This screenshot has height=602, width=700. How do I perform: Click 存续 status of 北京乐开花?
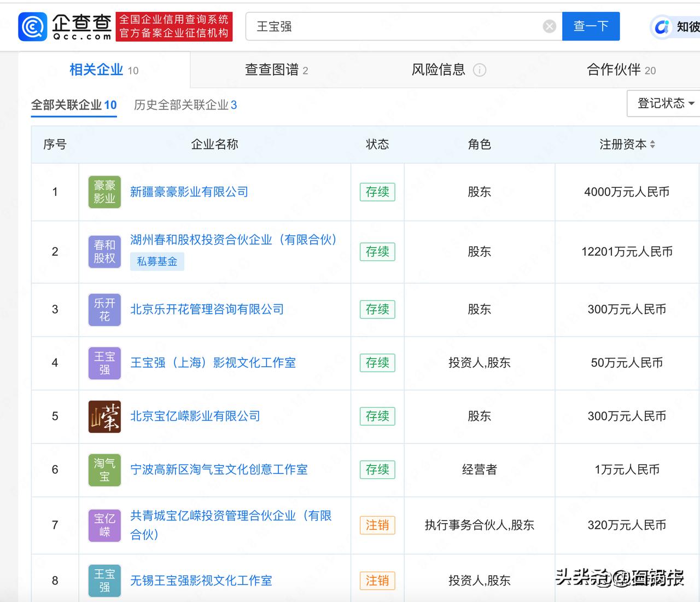point(377,310)
